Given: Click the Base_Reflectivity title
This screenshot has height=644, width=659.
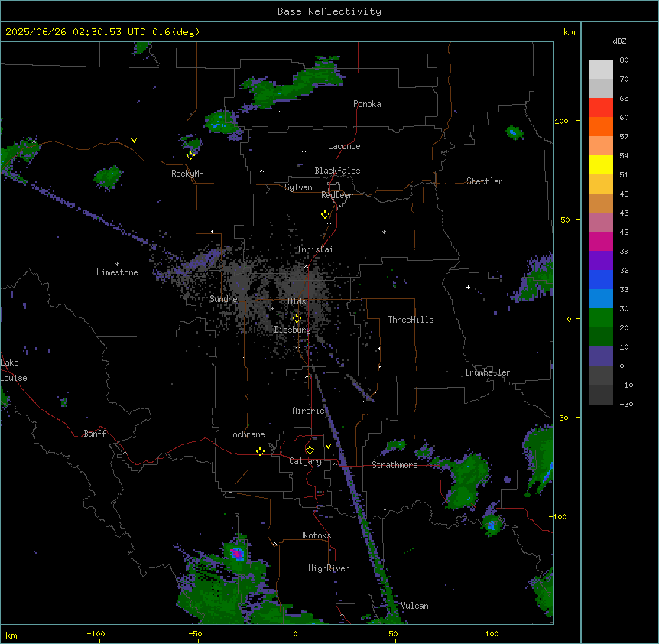Looking at the screenshot, I should click(x=329, y=11).
